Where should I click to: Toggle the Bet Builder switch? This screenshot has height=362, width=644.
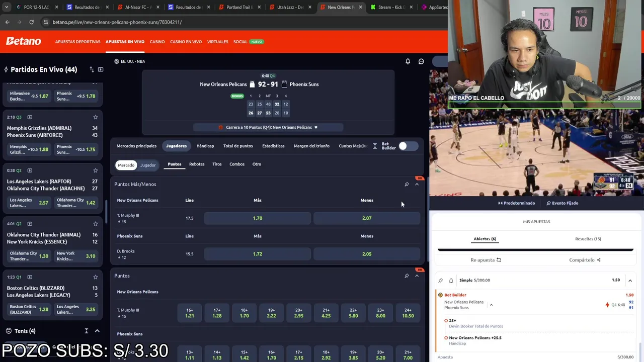[408, 146]
